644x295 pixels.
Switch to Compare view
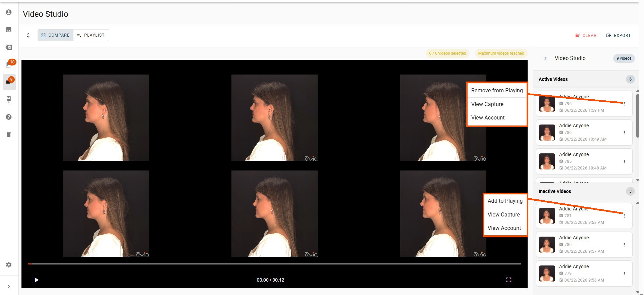[x=55, y=35]
